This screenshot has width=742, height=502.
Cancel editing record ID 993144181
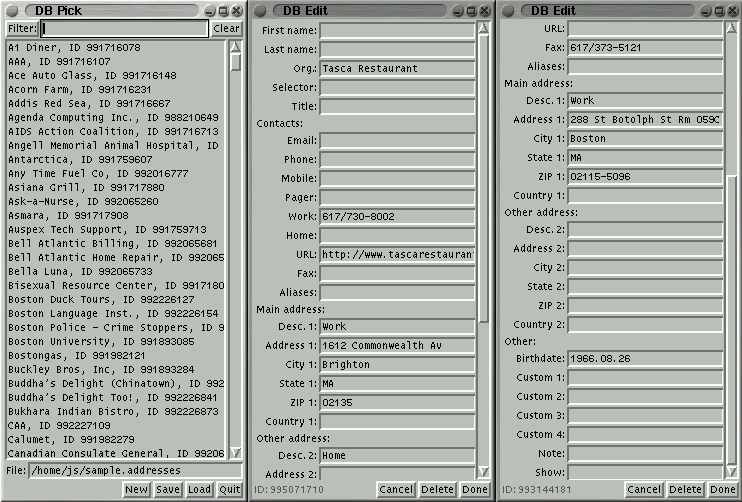coord(644,489)
